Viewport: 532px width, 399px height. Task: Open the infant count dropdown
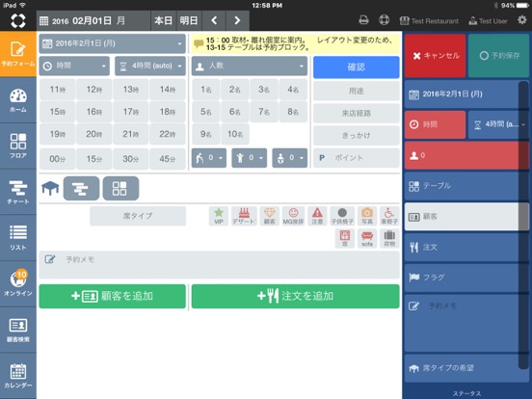[290, 158]
